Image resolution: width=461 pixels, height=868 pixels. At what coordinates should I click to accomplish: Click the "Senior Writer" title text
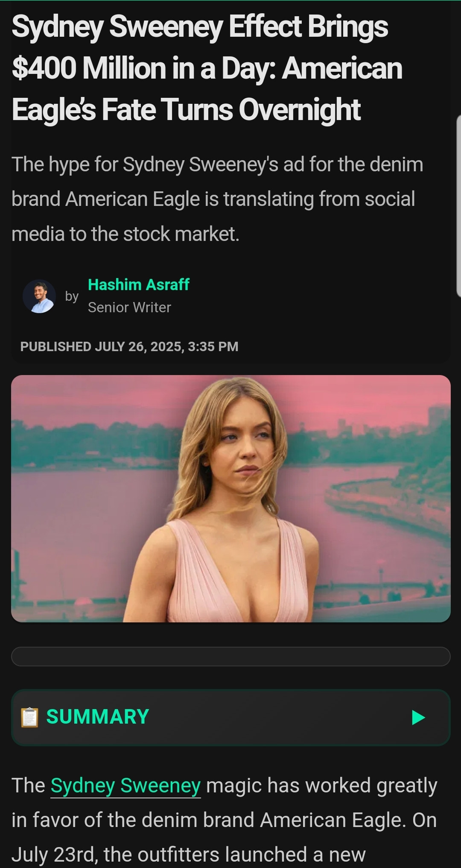point(129,308)
